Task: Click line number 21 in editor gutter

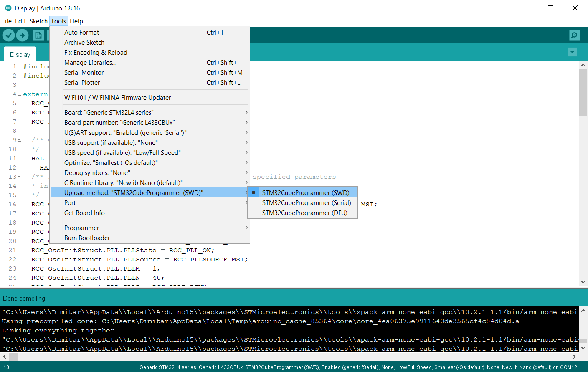Action: (13, 251)
